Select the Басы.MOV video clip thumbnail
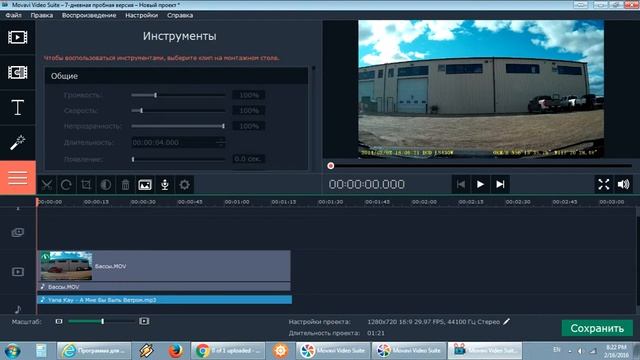The image size is (640, 360). 66,266
